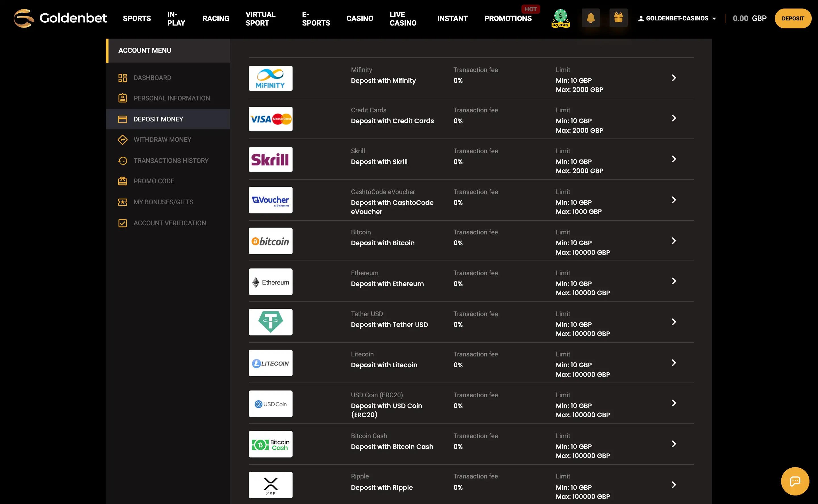
Task: Open the gift box icon in header
Action: point(618,18)
